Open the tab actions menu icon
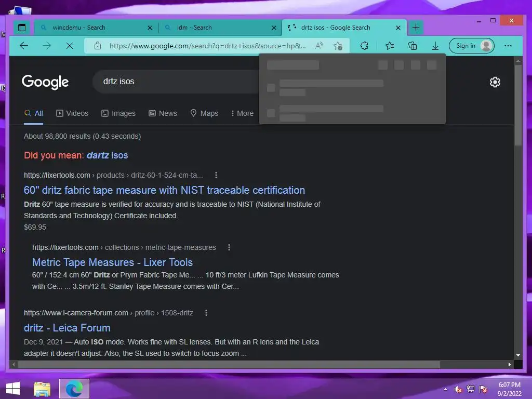Viewport: 532px width, 399px height. [22, 28]
